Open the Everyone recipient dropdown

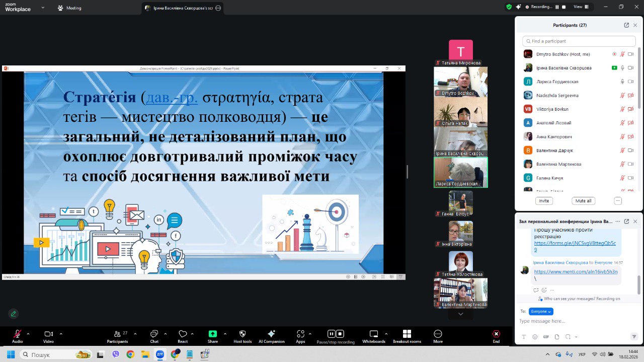click(541, 311)
